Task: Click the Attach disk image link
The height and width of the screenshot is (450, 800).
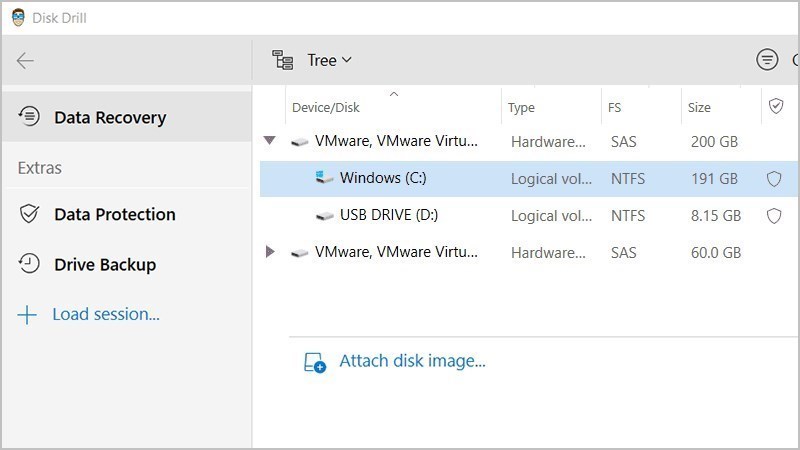Action: (412, 361)
